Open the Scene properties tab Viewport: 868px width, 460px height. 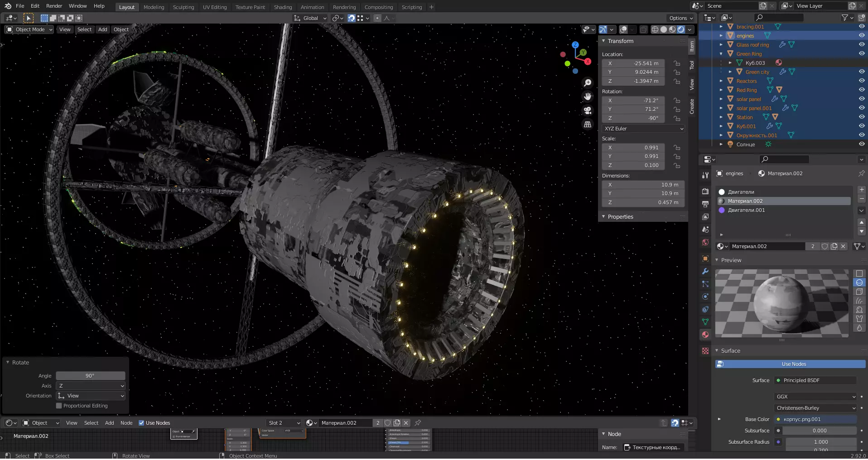point(705,230)
